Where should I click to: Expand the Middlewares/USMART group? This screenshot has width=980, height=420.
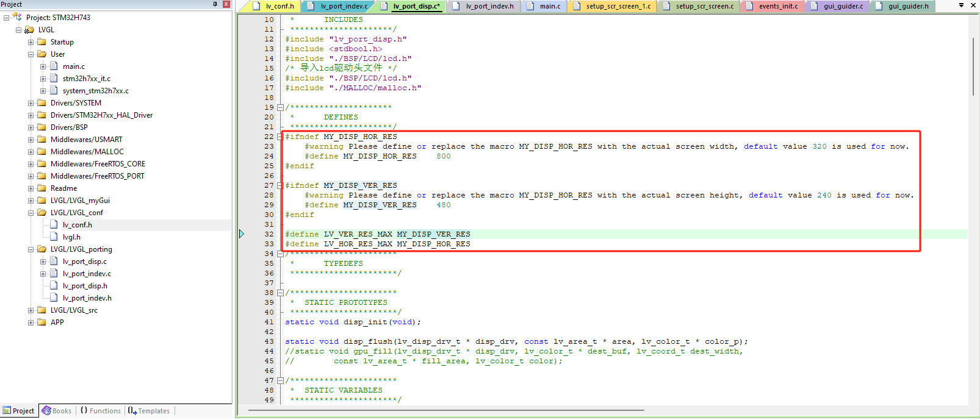[x=31, y=140]
